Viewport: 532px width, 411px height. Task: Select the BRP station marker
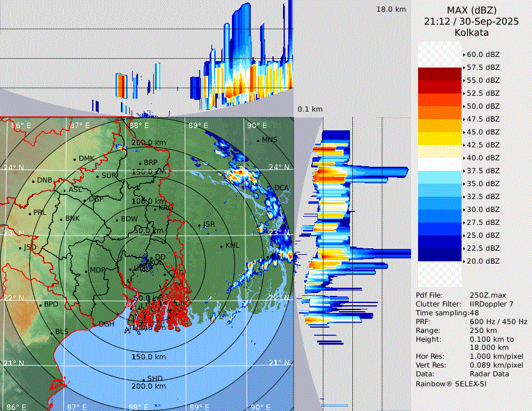click(140, 163)
